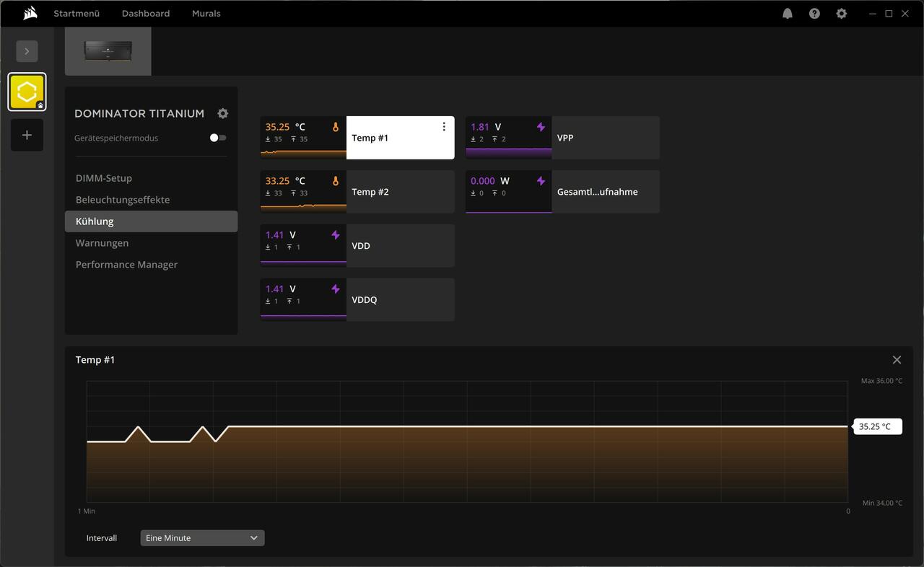
Task: Switch to the Murals tab
Action: [x=206, y=14]
